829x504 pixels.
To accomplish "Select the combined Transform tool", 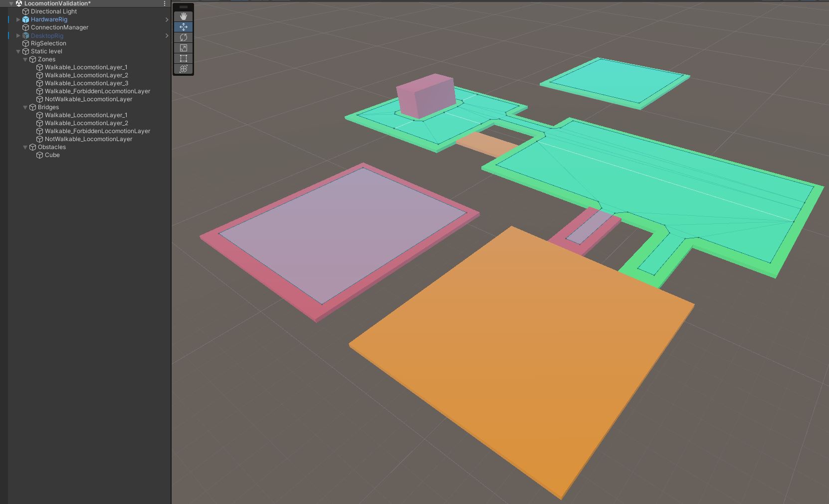I will coord(184,69).
